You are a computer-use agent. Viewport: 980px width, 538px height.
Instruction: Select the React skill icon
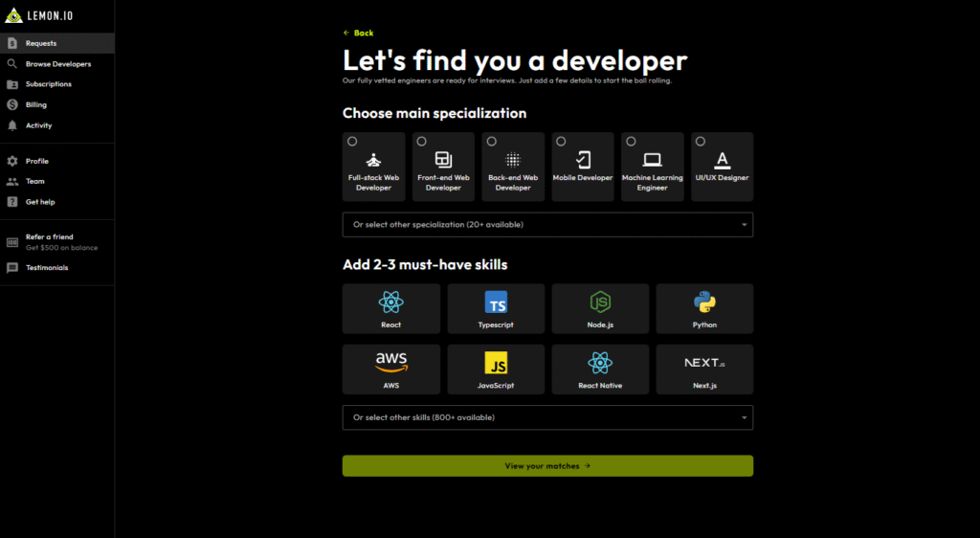(390, 303)
